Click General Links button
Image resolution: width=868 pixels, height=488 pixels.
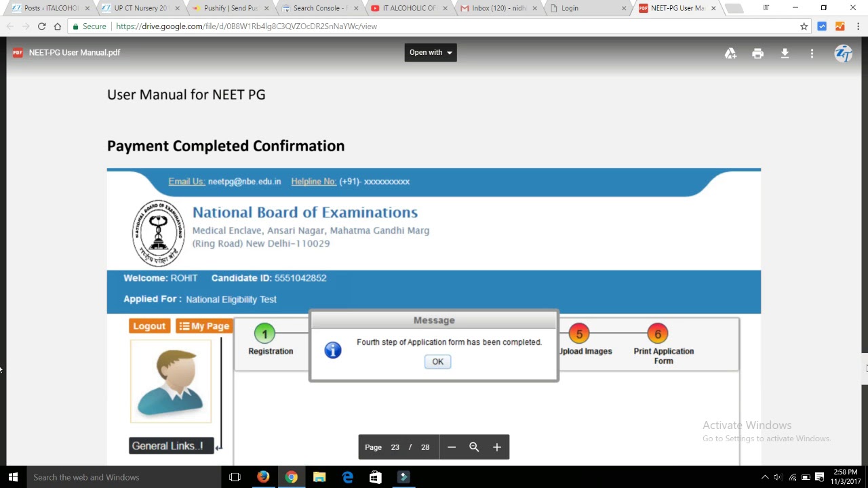[x=171, y=446]
